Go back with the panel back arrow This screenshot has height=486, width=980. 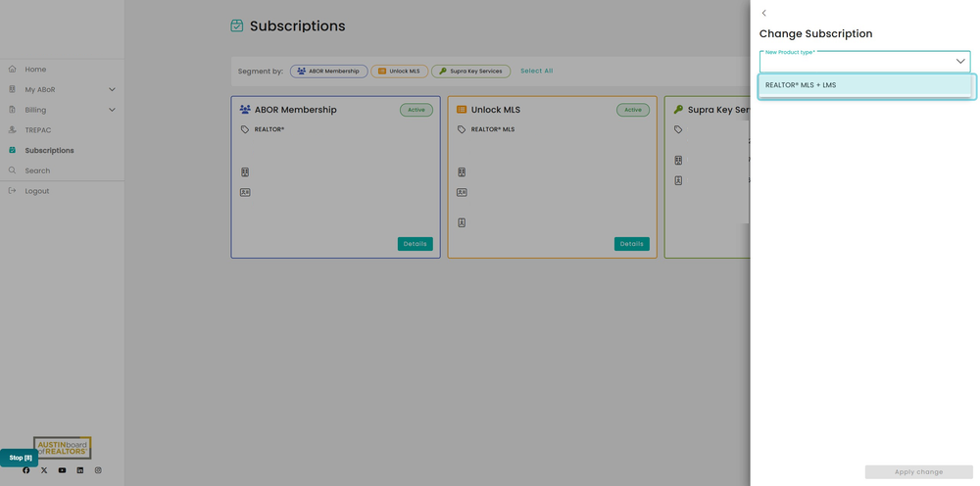point(763,13)
